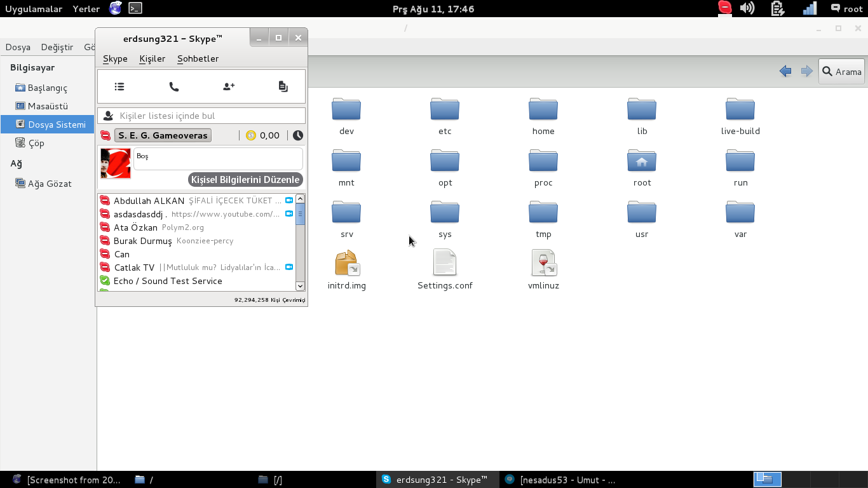
Task: Click contact list scrollbar down arrow
Action: [300, 286]
